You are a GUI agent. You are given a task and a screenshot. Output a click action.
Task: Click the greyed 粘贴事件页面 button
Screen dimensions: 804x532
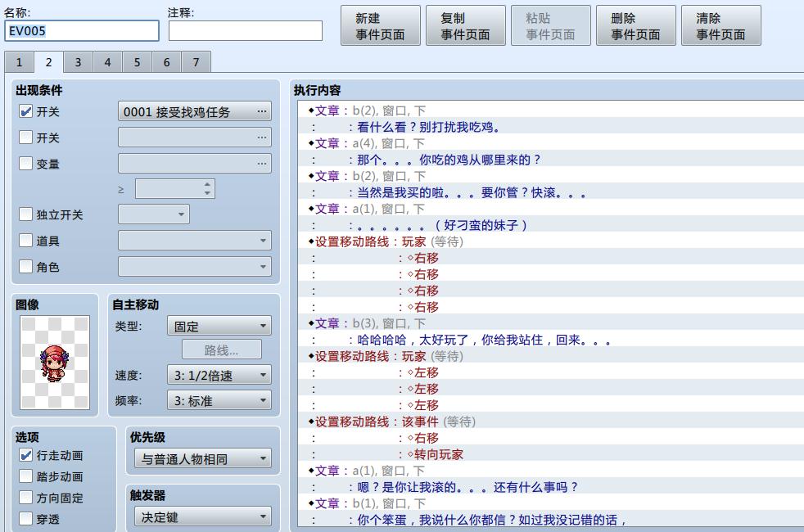(551, 25)
